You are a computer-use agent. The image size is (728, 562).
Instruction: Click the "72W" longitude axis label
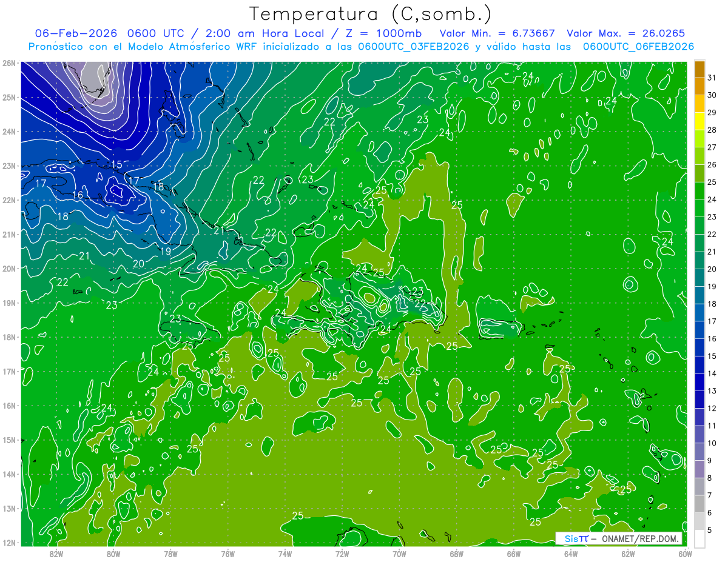click(342, 554)
